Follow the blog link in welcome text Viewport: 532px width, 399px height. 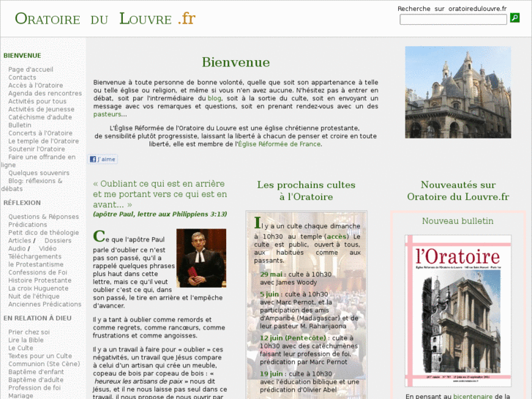pyautogui.click(x=214, y=98)
